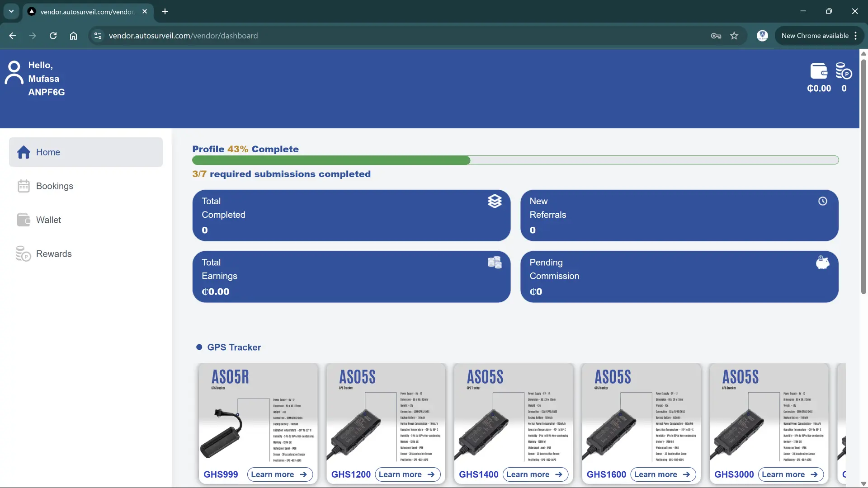868x488 pixels.
Task: View site information icon in address bar
Action: coord(98,36)
